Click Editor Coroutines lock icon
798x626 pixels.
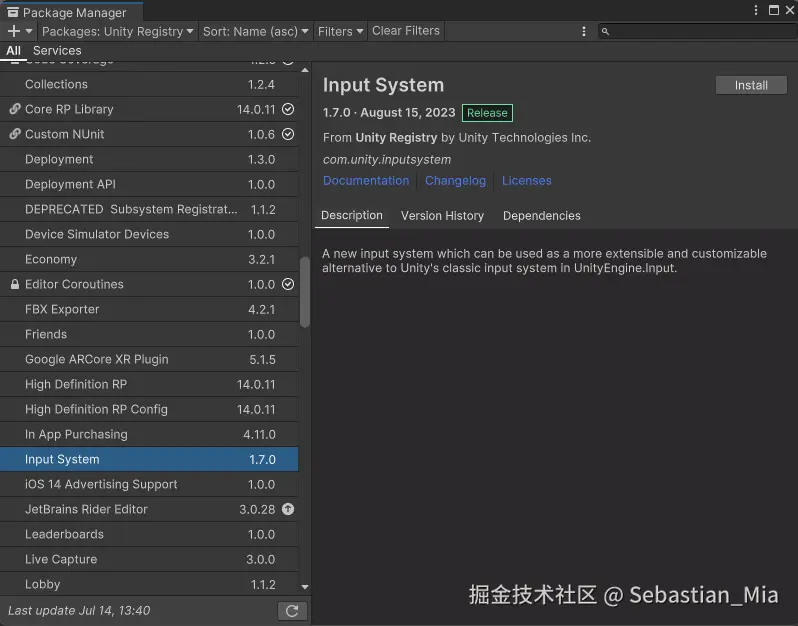(x=15, y=284)
